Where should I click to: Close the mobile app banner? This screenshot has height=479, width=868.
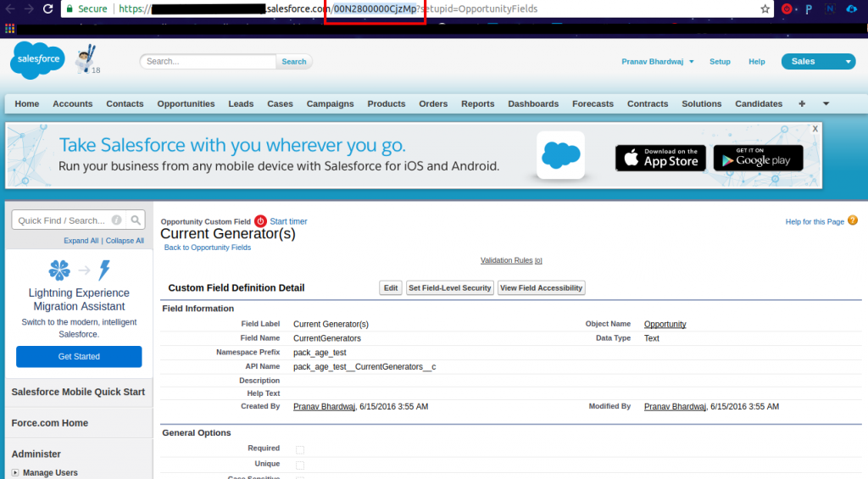[815, 129]
